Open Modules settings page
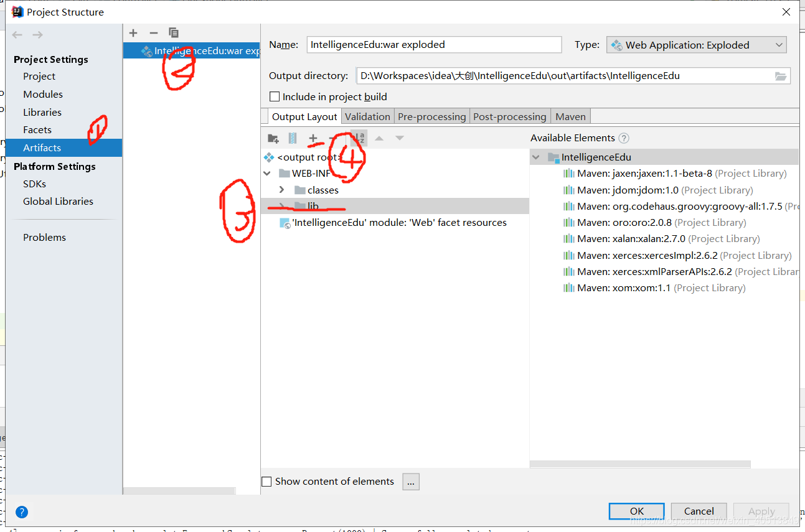Image resolution: width=805 pixels, height=532 pixels. (43, 95)
